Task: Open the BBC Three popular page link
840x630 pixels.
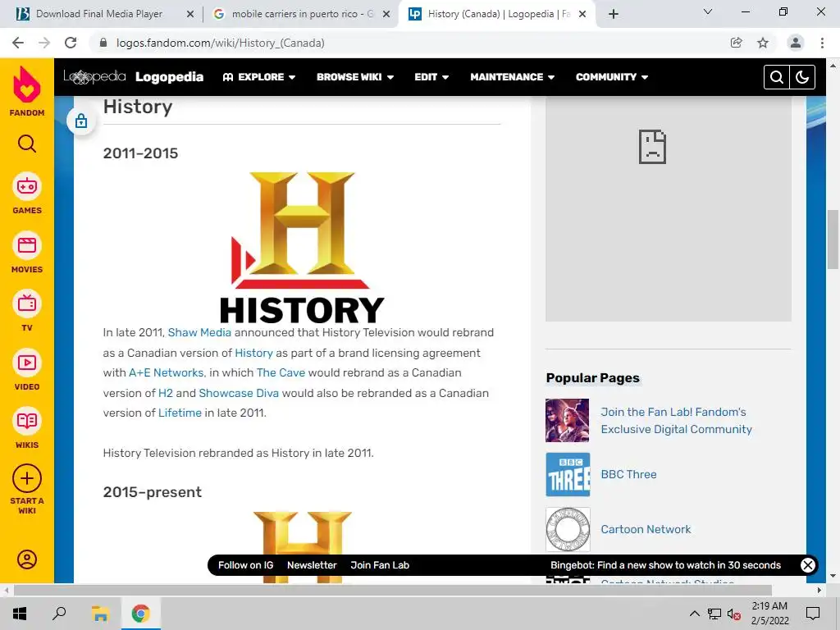Action: [628, 474]
